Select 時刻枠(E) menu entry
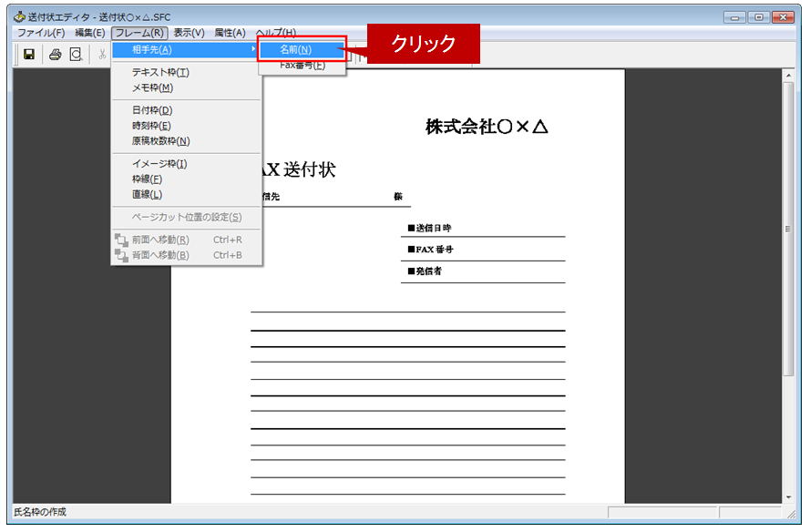 point(186,126)
